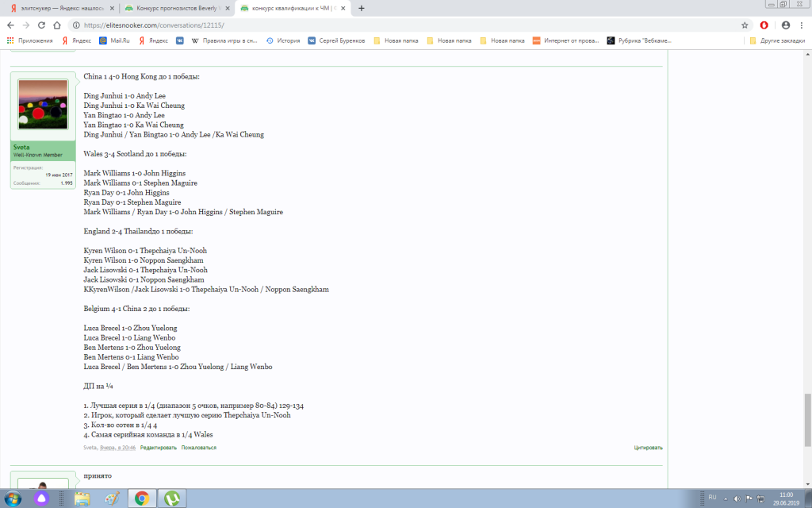The width and height of the screenshot is (812, 508).
Task: Click the address bar URL field
Action: (x=396, y=25)
